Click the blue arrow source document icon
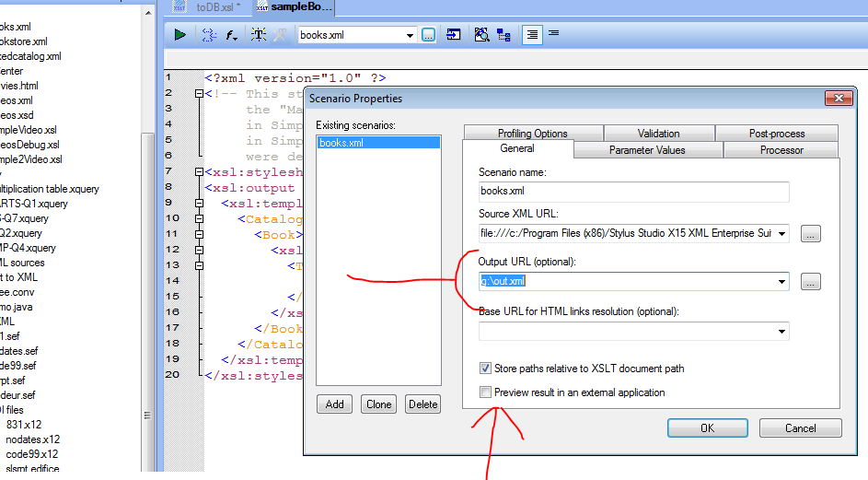Image resolution: width=868 pixels, height=480 pixels. point(454,35)
